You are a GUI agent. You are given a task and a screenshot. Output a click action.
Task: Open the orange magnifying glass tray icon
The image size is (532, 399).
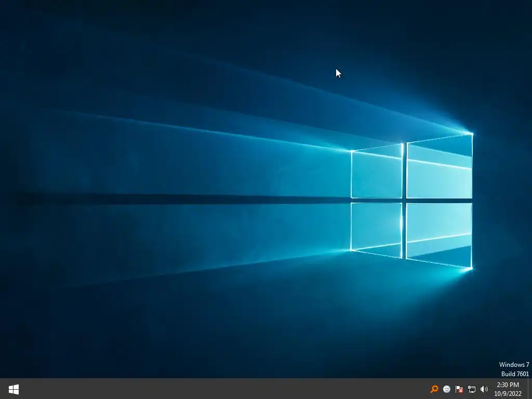click(x=434, y=389)
